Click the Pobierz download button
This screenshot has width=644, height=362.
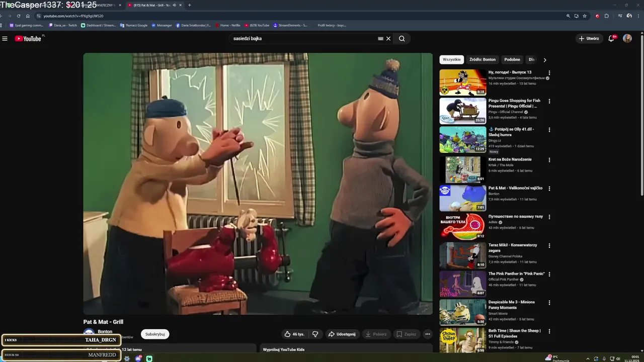376,334
